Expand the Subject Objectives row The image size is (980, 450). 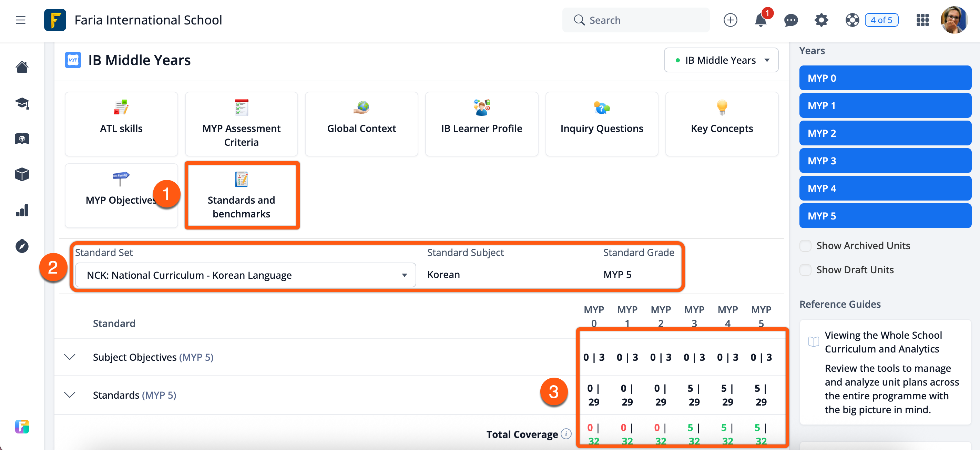(x=69, y=357)
